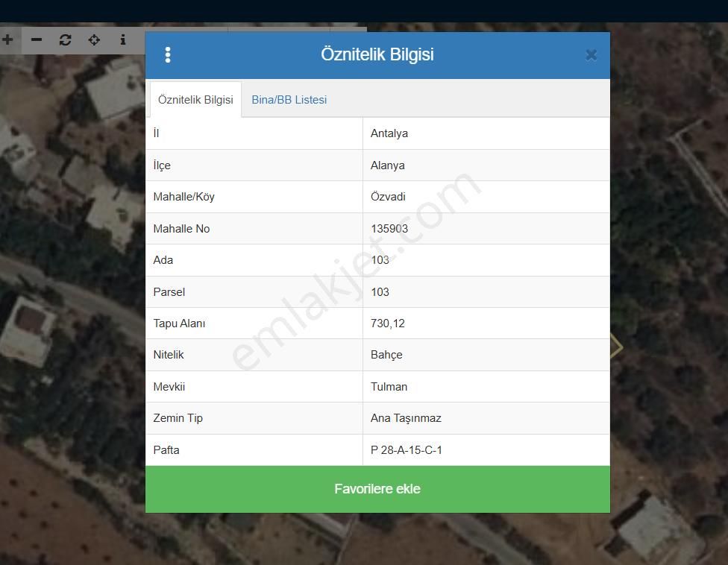Click the Parsel row label
728x565 pixels.
[x=169, y=292]
